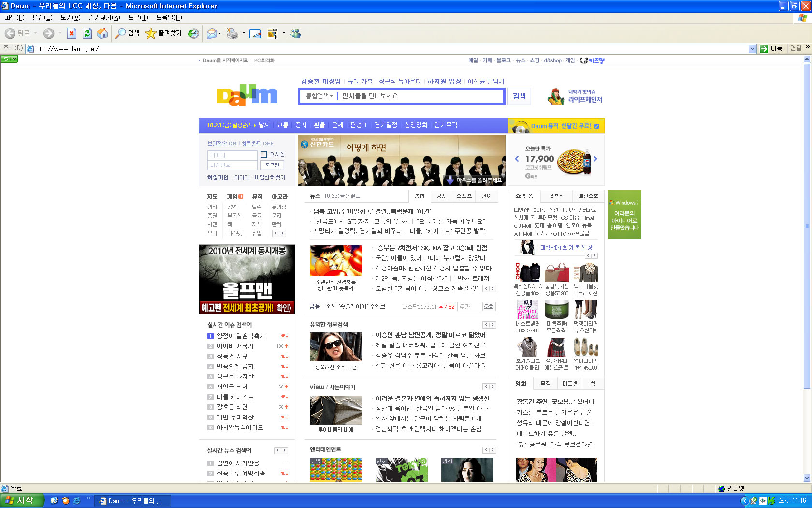The height and width of the screenshot is (508, 812).
Task: Check the ID 저장 checkbox
Action: [x=263, y=155]
